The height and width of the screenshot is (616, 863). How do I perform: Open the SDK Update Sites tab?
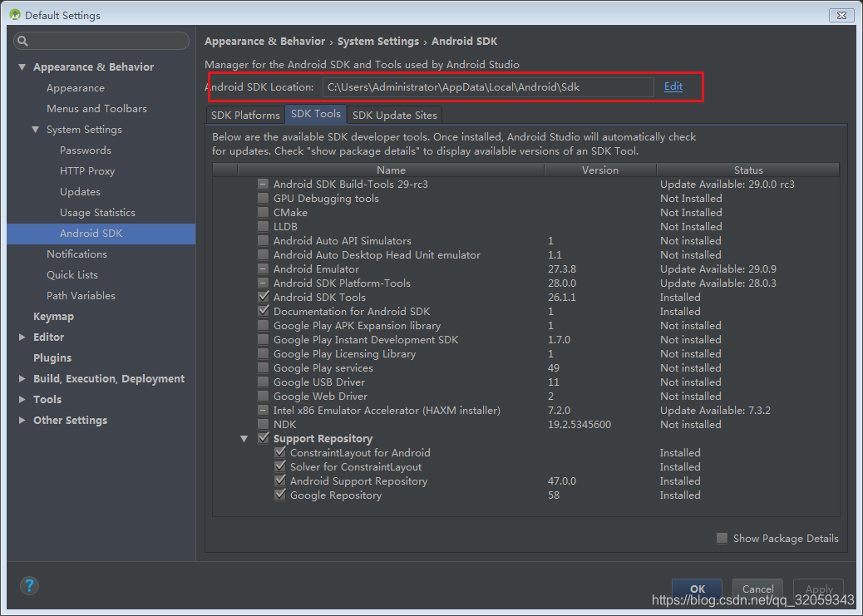(x=395, y=115)
